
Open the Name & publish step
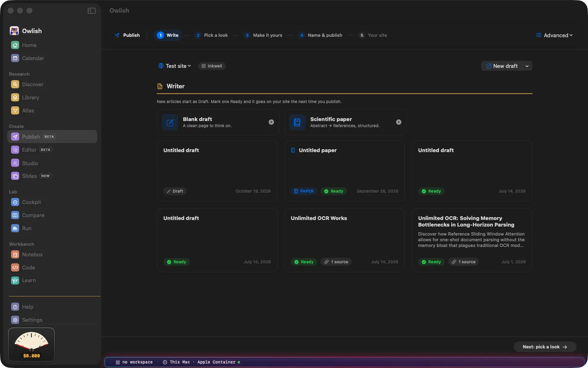pyautogui.click(x=321, y=35)
